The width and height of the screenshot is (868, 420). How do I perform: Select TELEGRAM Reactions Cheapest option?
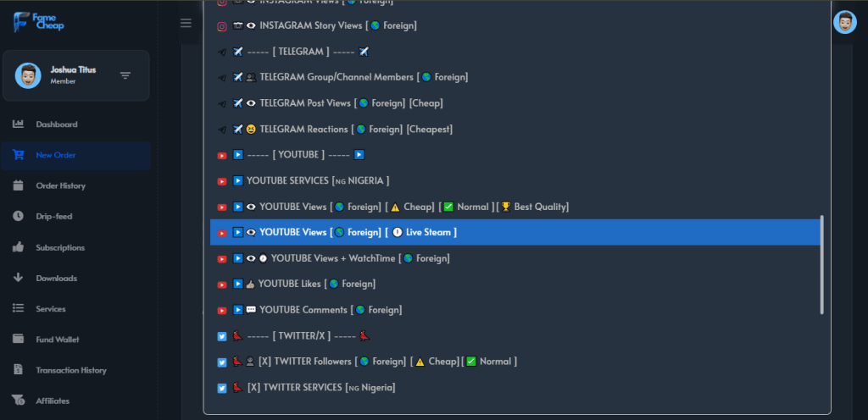515,130
